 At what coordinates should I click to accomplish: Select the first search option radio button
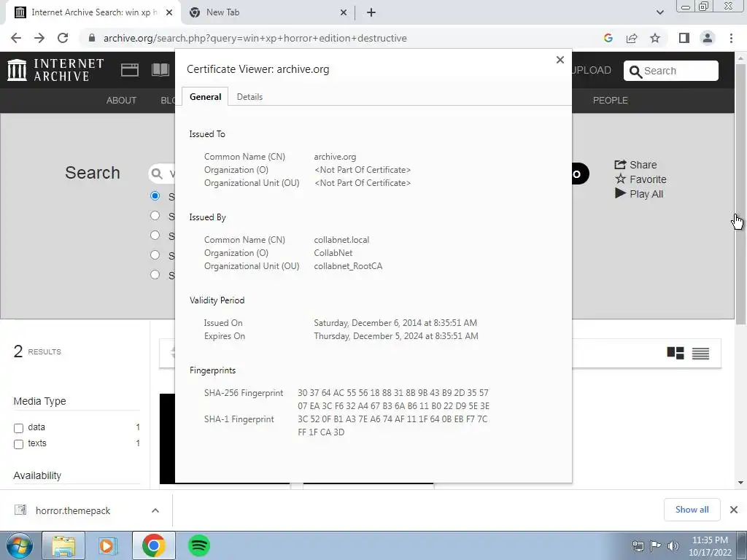pyautogui.click(x=155, y=195)
